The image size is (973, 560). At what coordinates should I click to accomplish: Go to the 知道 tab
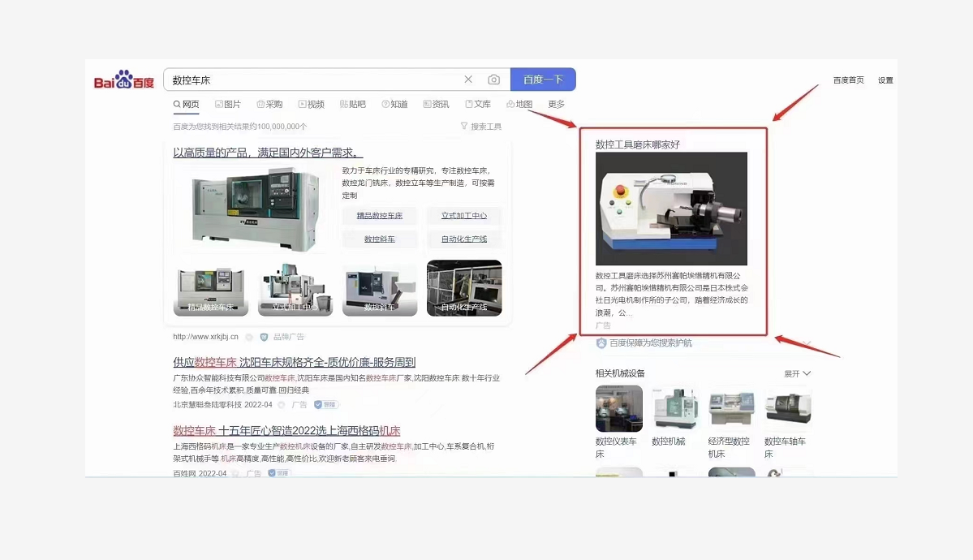[x=394, y=105]
